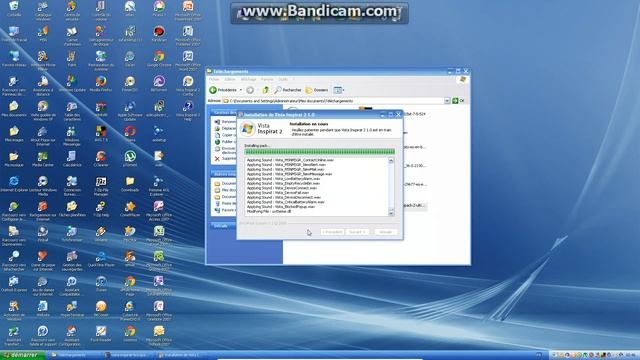The height and width of the screenshot is (360, 640).
Task: Open Ma musique desktop folder
Action: (x=14, y=159)
